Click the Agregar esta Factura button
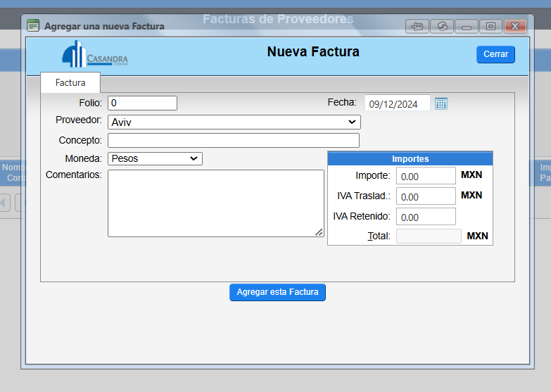Screen dimensions: 551x392 (x=277, y=292)
